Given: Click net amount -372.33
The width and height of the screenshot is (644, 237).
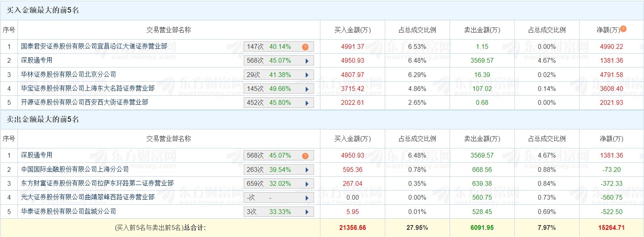Looking at the screenshot, I should 611,184.
